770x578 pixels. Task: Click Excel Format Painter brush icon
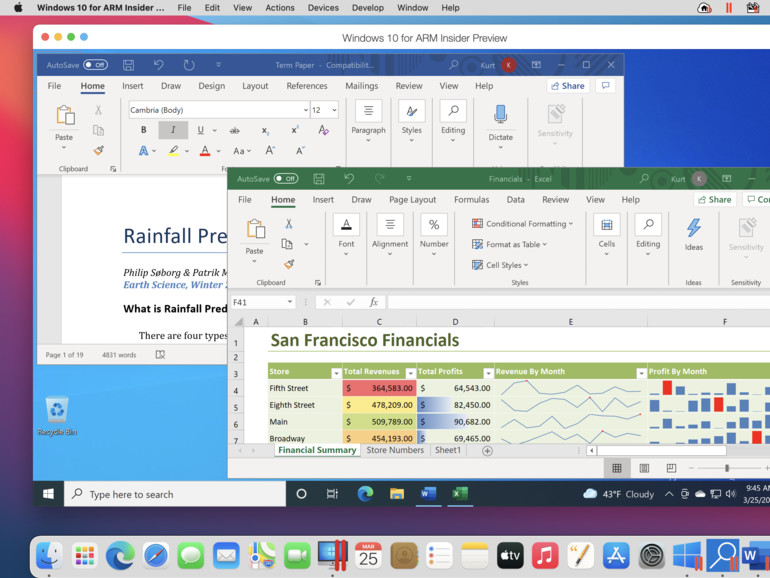pos(289,264)
